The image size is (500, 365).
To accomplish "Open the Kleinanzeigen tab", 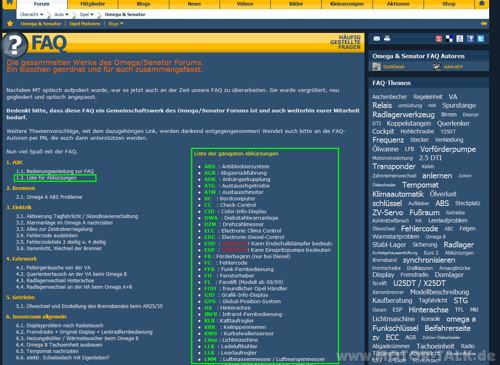I will coord(347,4).
